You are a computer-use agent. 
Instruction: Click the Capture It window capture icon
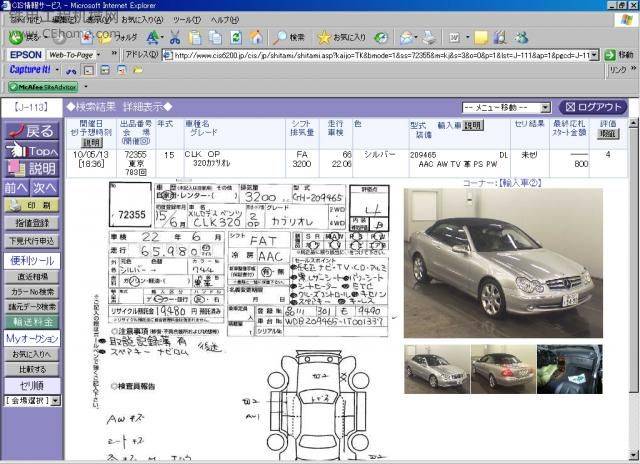[89, 71]
